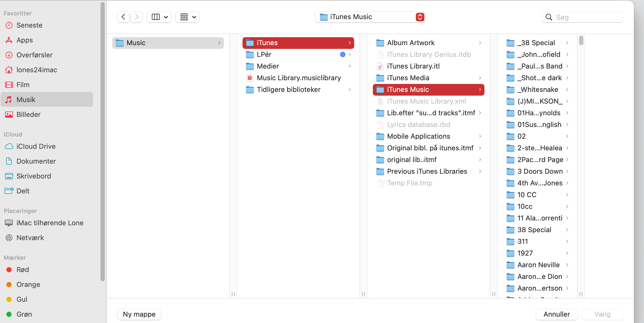This screenshot has width=644, height=323.
Task: Select the iTunes Media folder
Action: click(x=429, y=78)
